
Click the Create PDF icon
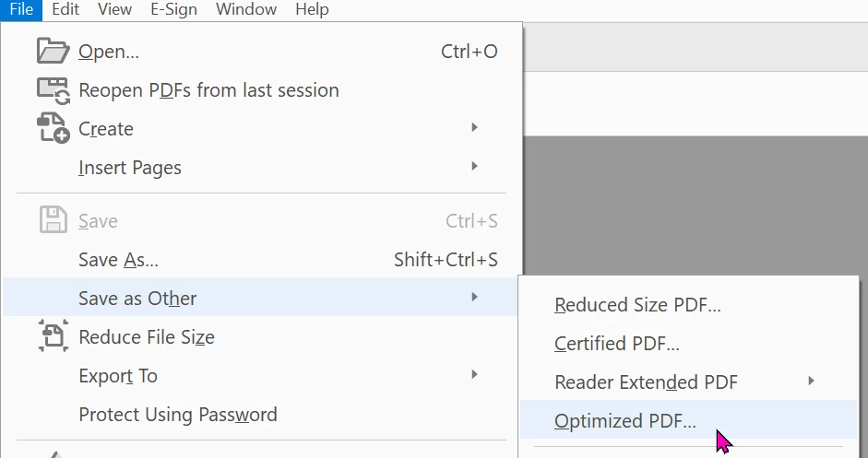pyautogui.click(x=53, y=128)
